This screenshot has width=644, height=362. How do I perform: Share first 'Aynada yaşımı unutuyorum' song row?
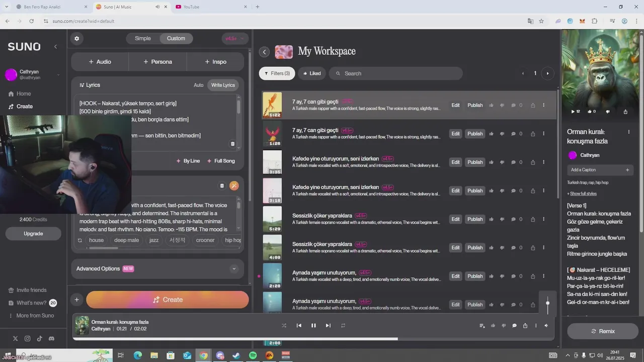(533, 276)
